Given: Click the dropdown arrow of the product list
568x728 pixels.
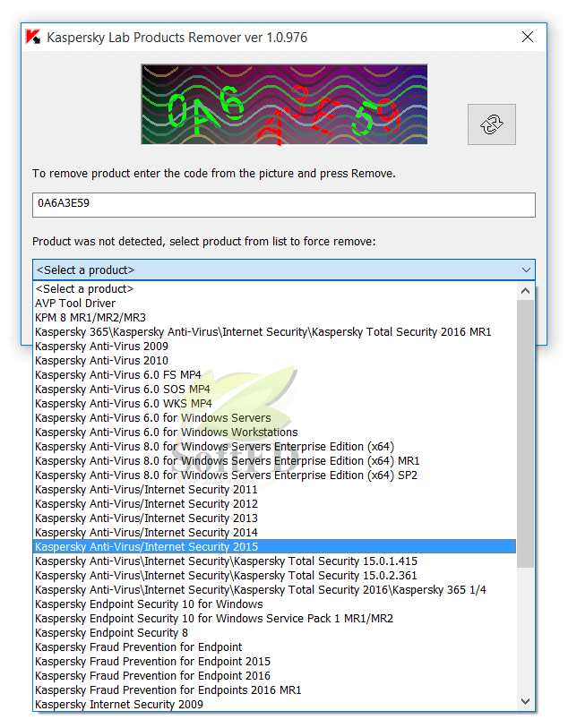Looking at the screenshot, I should pyautogui.click(x=526, y=270).
